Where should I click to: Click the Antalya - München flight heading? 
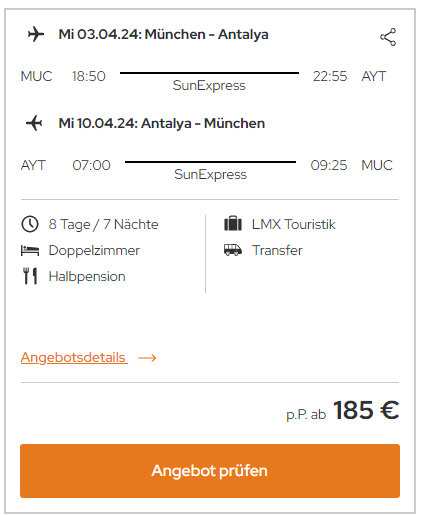(x=162, y=123)
